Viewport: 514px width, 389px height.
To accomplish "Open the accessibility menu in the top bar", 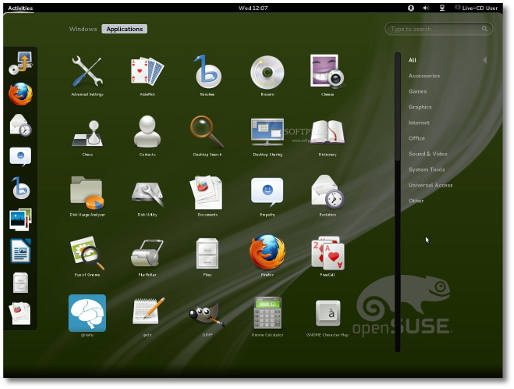I will tap(411, 8).
